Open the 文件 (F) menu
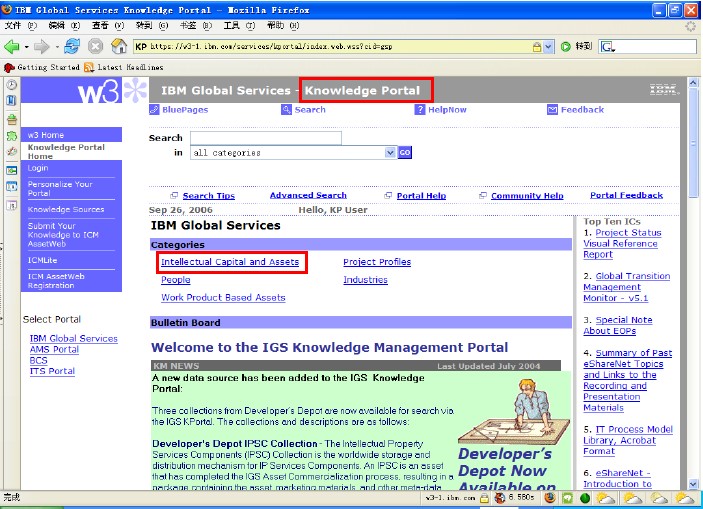Viewport: 703px width, 509px height. point(21,26)
